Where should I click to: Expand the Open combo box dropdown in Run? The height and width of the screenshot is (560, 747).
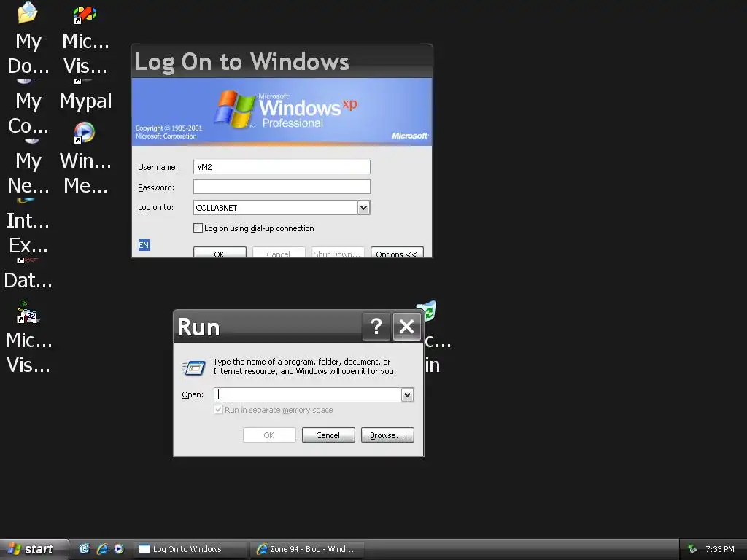click(407, 394)
